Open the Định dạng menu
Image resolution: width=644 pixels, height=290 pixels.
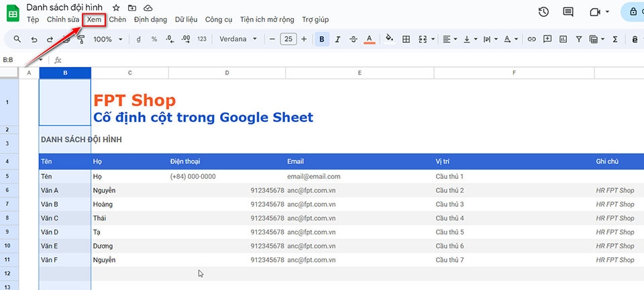click(150, 19)
